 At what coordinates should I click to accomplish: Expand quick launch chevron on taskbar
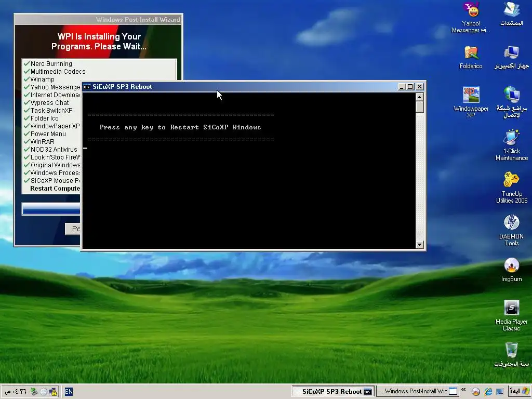point(463,390)
